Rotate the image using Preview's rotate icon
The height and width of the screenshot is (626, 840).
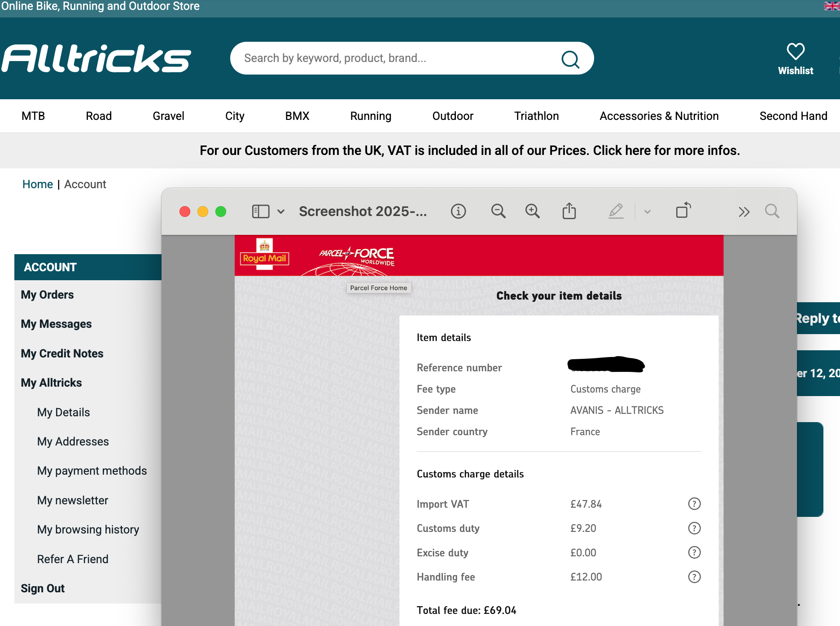683,210
